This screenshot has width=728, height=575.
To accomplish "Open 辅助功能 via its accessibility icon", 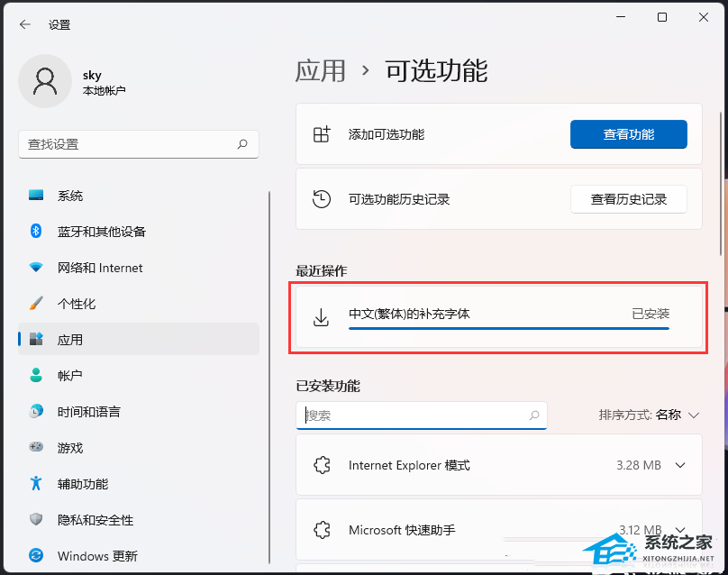I will coord(36,484).
